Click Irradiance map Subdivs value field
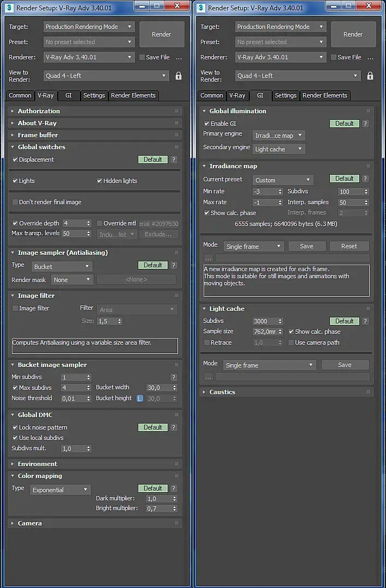Viewport: 386px width, 588px height. click(x=351, y=192)
